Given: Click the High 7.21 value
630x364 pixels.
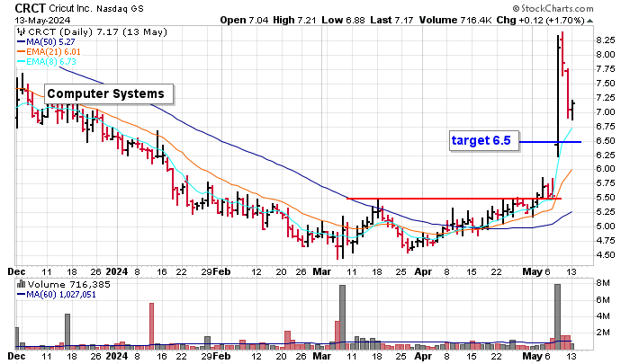Looking at the screenshot, I should pyautogui.click(x=294, y=20).
